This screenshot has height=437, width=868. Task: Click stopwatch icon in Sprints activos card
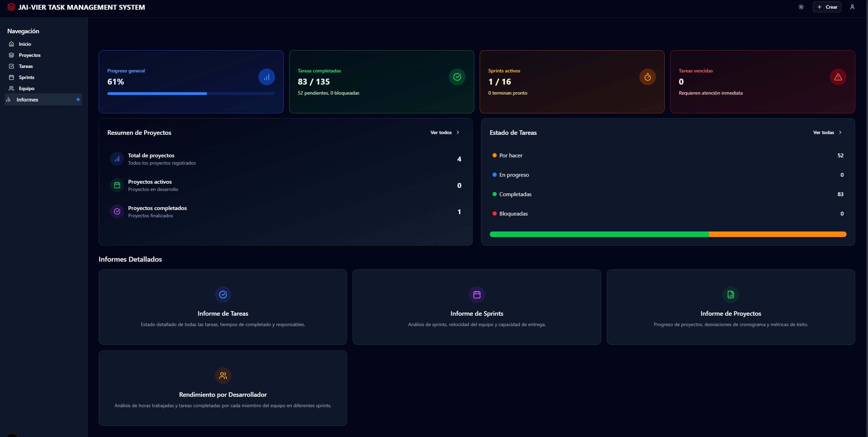[x=647, y=77]
